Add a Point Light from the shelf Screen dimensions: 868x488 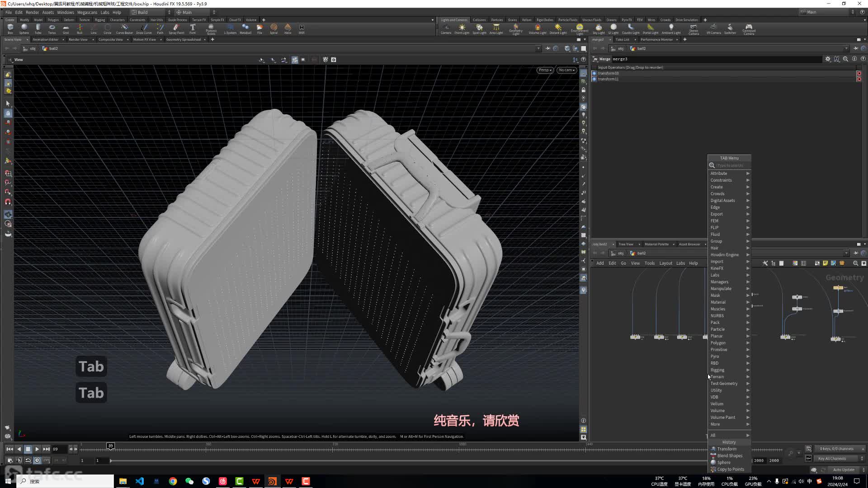(x=462, y=29)
